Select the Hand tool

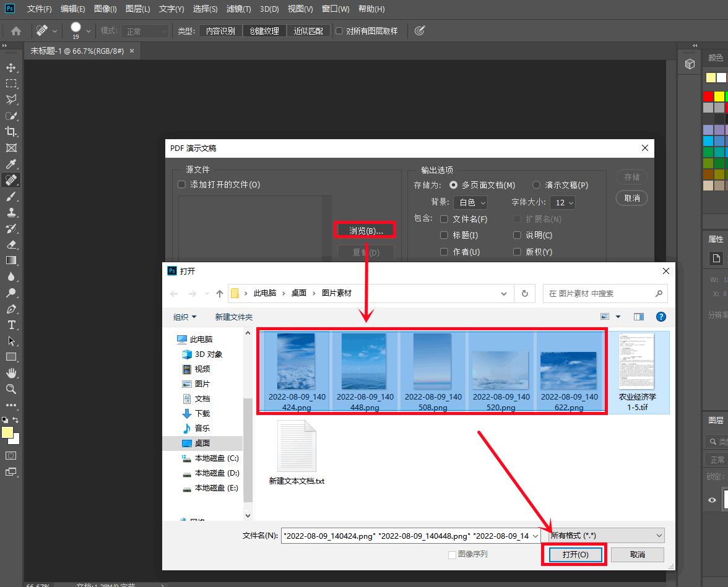pos(11,373)
